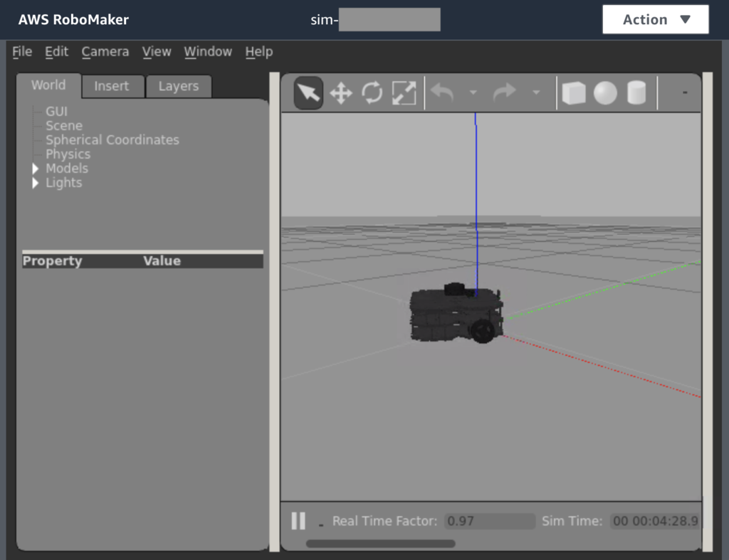Click the undo arrow icon
This screenshot has height=560, width=729.
(x=442, y=93)
